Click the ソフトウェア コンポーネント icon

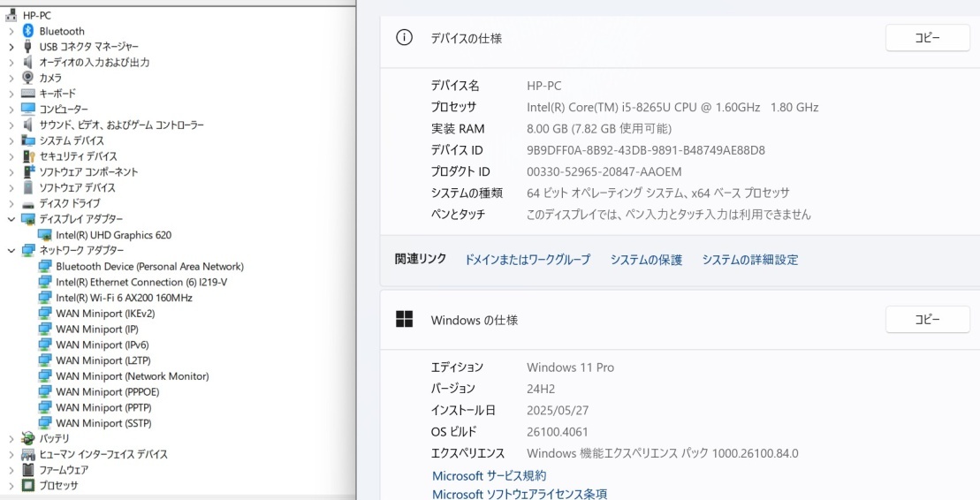[x=28, y=171]
